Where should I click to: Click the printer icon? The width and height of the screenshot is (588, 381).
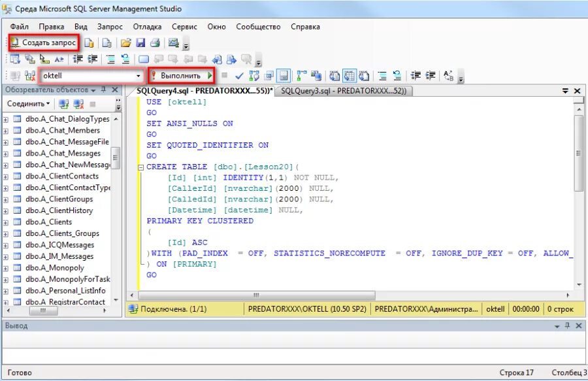(x=155, y=42)
